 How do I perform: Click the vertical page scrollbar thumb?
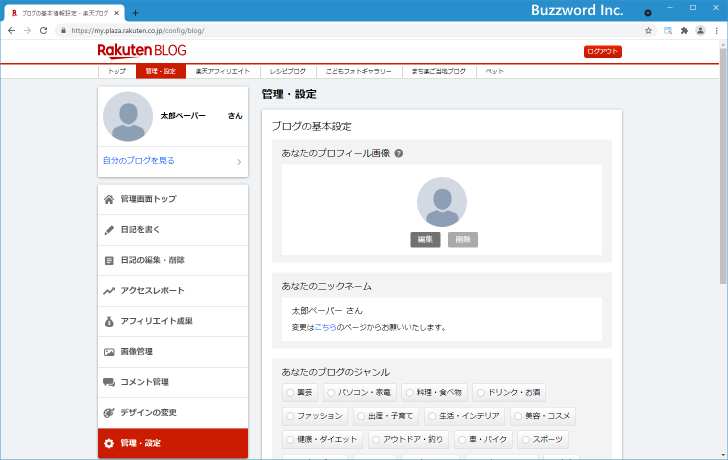click(x=723, y=165)
